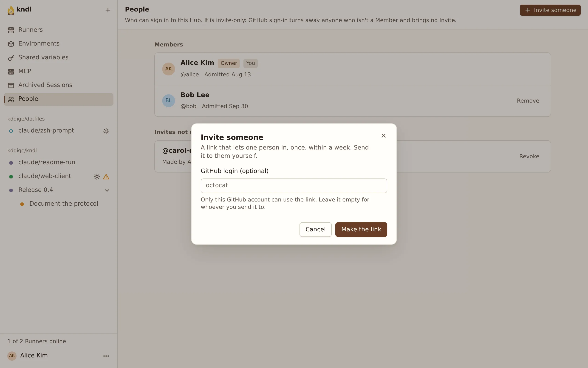Click the People users icon
Viewport: 588px width, 368px height.
[11, 99]
